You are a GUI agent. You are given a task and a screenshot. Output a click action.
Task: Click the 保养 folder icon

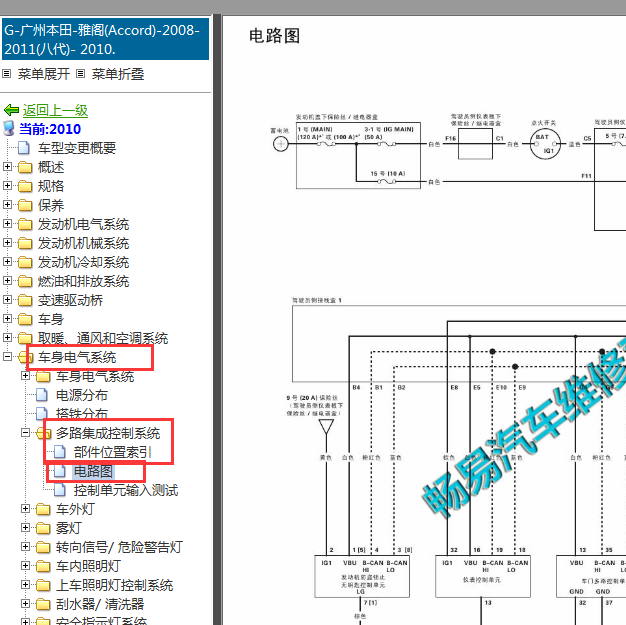[25, 205]
